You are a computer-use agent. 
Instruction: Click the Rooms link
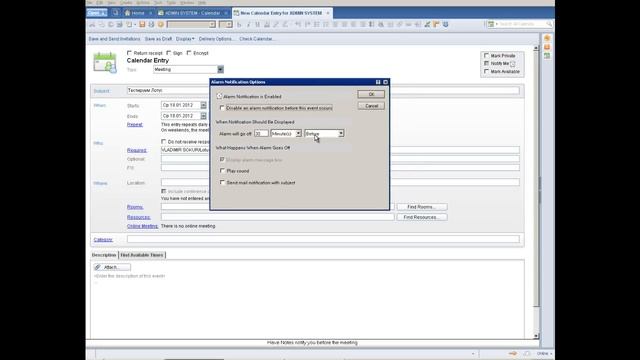click(135, 207)
